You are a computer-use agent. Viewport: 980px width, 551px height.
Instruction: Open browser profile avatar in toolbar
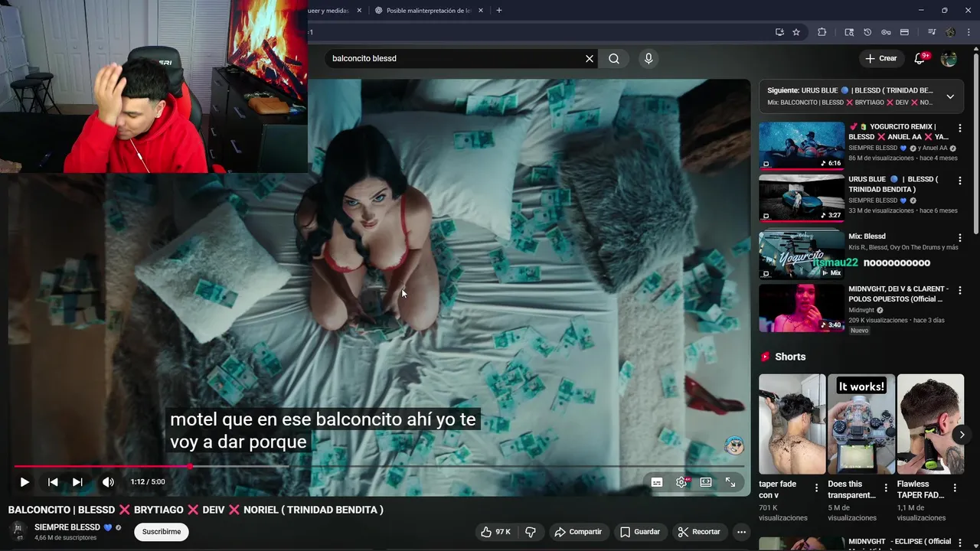(x=950, y=32)
